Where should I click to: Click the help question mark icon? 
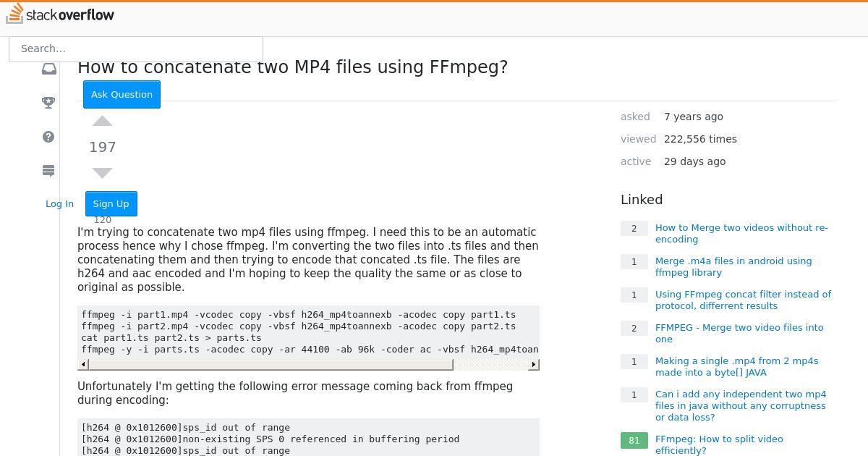coord(48,137)
